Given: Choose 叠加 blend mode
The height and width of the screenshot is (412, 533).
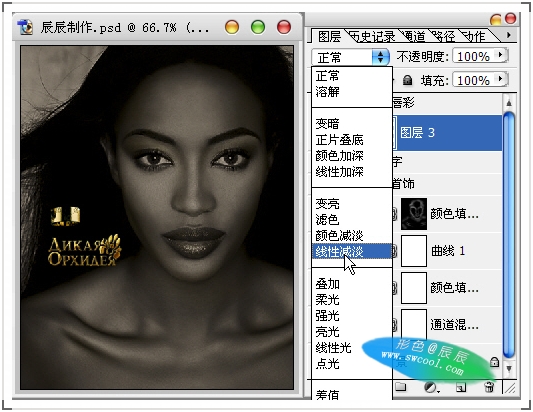Looking at the screenshot, I should [x=352, y=284].
